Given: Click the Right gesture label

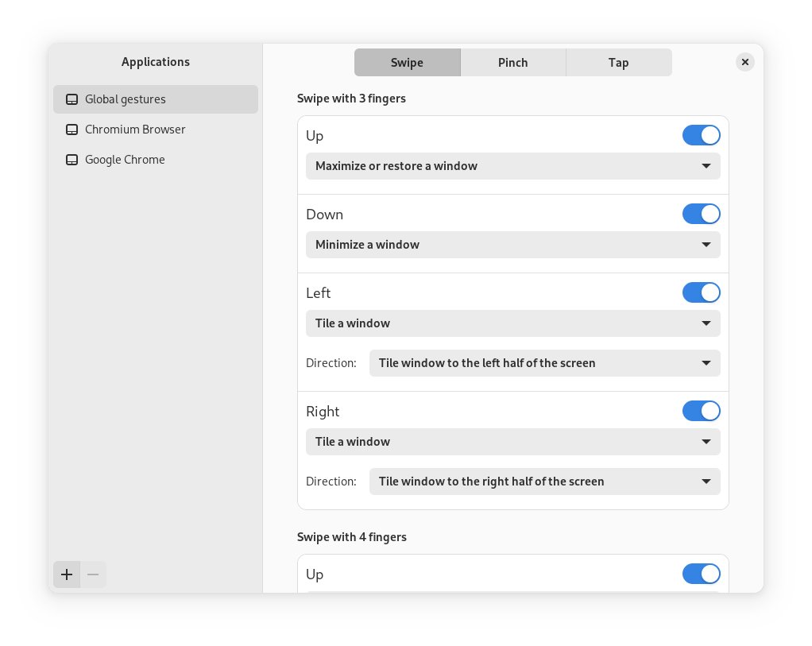Looking at the screenshot, I should coord(323,412).
